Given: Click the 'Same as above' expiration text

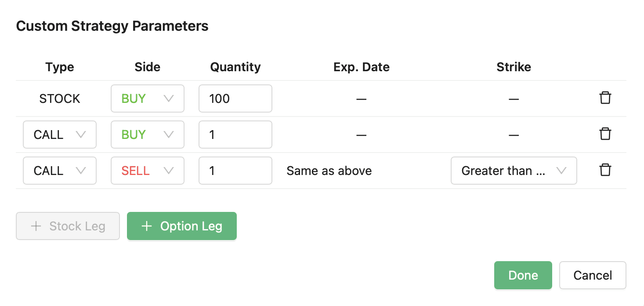Looking at the screenshot, I should pos(329,171).
